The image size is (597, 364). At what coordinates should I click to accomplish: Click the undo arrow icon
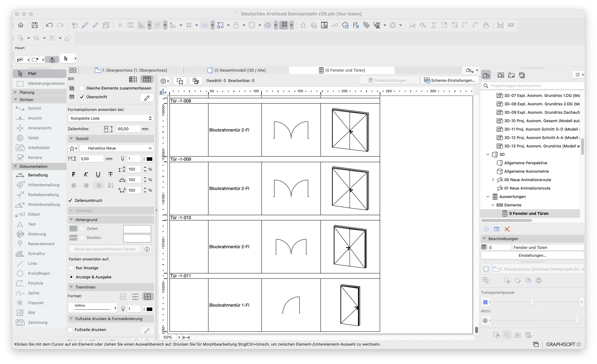(49, 25)
